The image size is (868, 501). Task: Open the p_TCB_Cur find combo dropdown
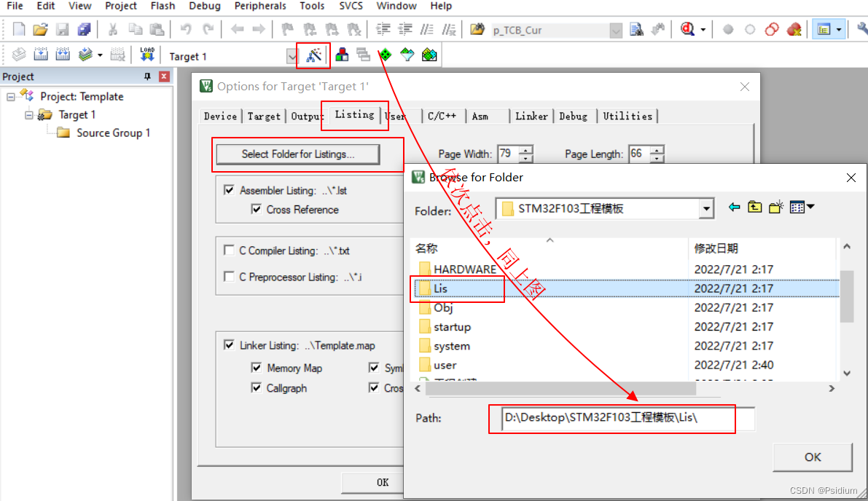[616, 31]
